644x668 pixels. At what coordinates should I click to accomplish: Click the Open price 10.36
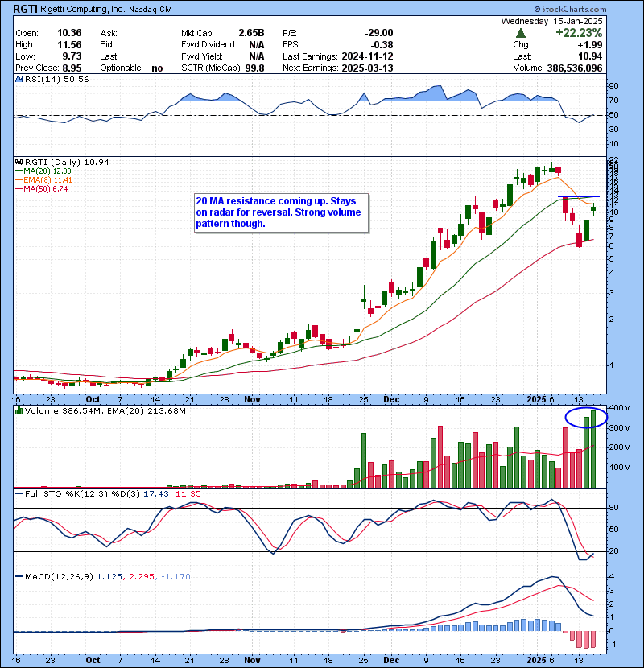69,33
